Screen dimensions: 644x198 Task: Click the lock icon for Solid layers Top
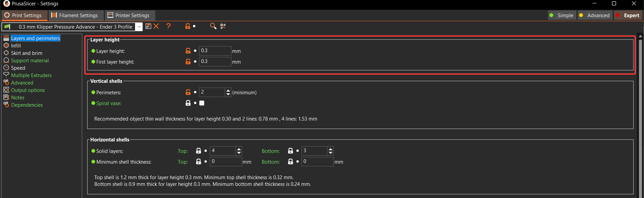pos(198,151)
